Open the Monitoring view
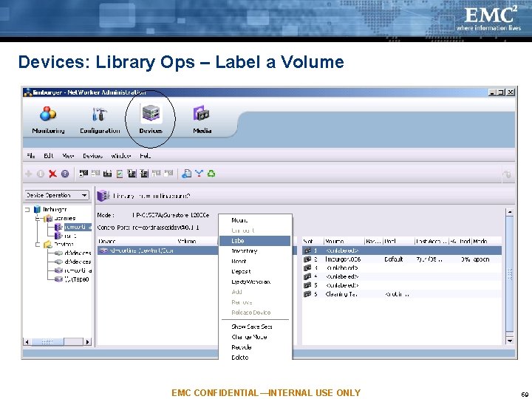 tap(48, 120)
